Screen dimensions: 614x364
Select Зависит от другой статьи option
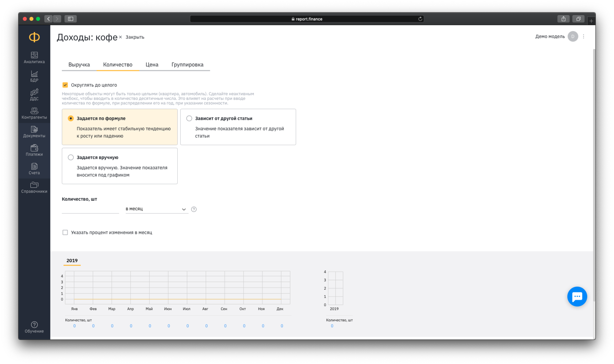coord(189,118)
